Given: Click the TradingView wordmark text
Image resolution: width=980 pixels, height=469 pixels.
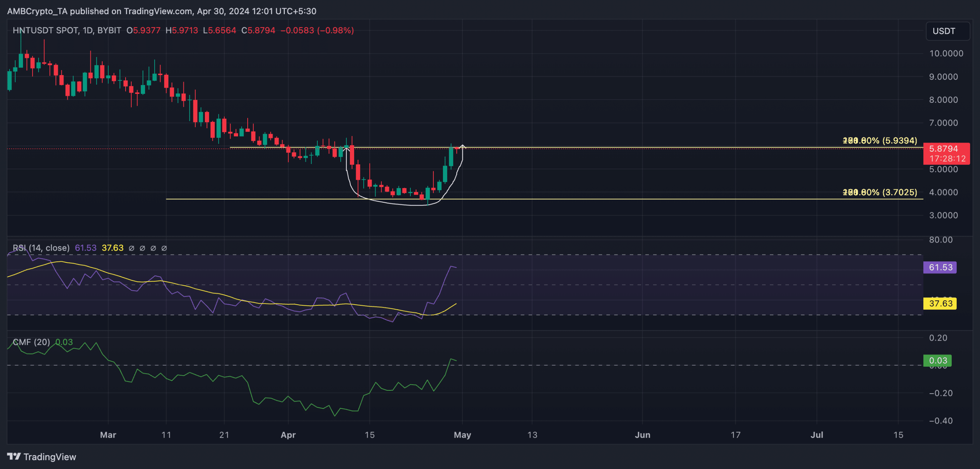Looking at the screenshot, I should click(x=50, y=457).
